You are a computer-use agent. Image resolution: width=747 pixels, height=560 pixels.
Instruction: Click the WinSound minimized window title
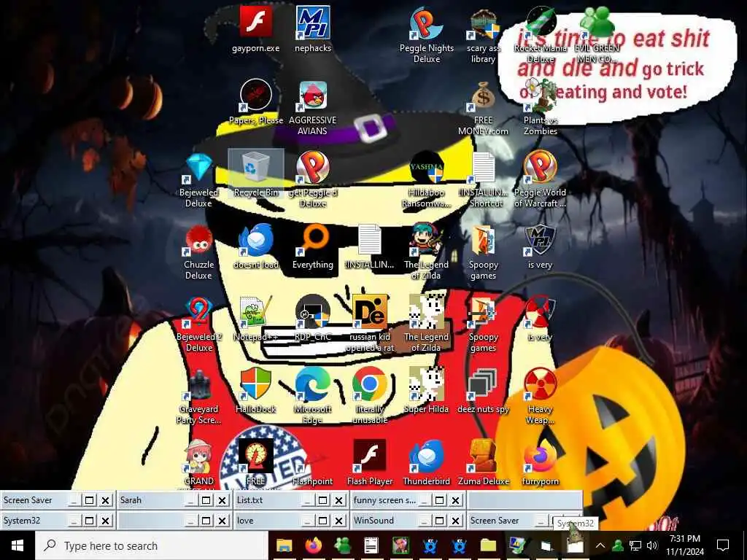[373, 521]
